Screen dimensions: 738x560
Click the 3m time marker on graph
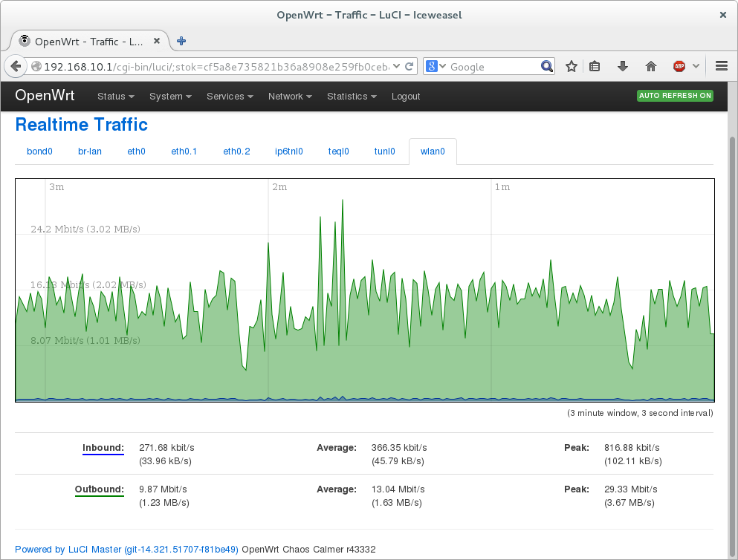pos(56,187)
